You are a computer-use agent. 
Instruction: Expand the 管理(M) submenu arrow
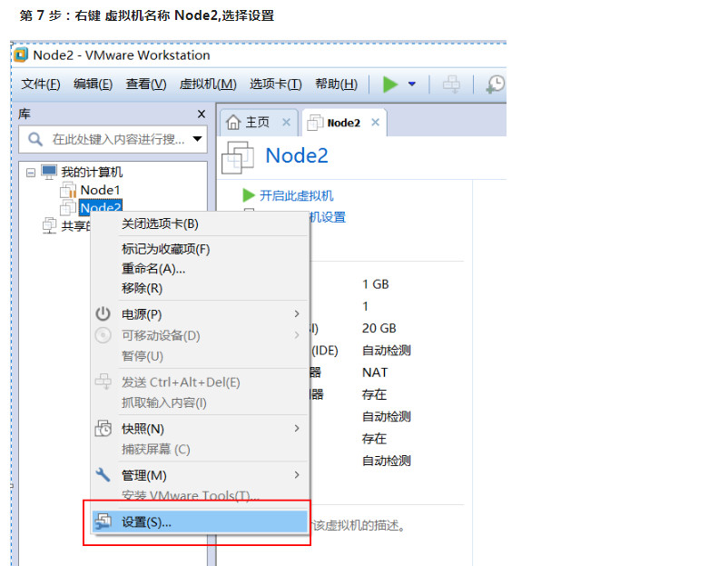(297, 475)
